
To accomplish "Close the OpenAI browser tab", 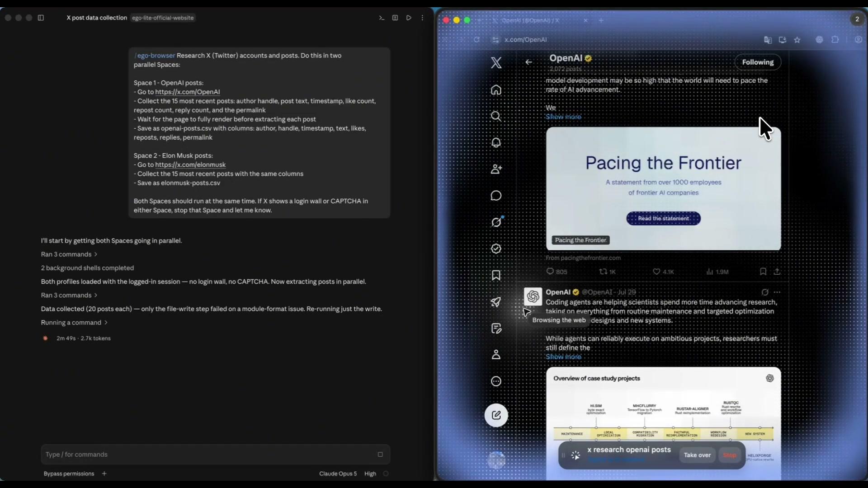I will pyautogui.click(x=585, y=20).
